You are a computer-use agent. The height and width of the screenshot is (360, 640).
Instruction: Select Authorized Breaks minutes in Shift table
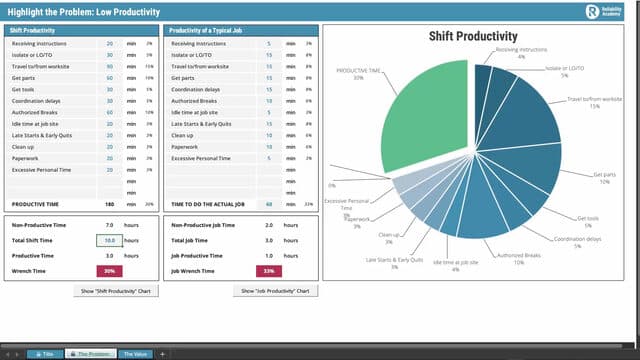109,112
